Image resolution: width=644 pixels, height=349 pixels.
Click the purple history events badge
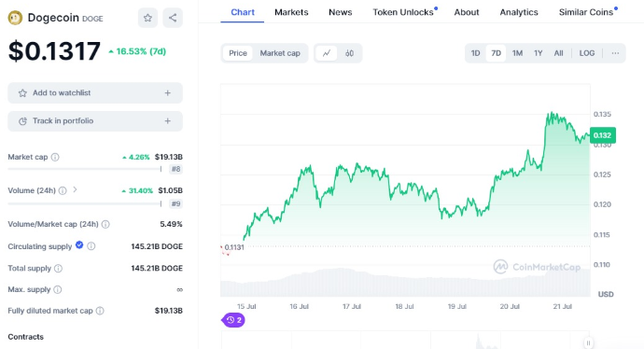(233, 320)
